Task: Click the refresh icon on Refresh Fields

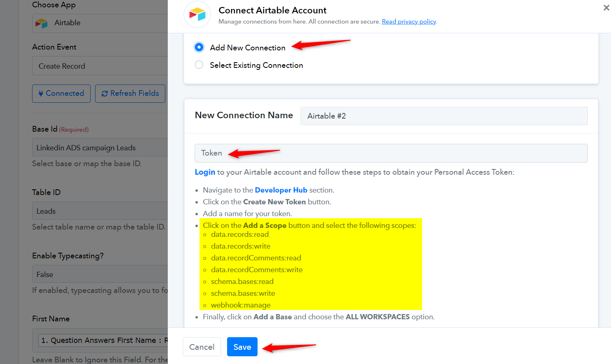Action: pyautogui.click(x=104, y=93)
